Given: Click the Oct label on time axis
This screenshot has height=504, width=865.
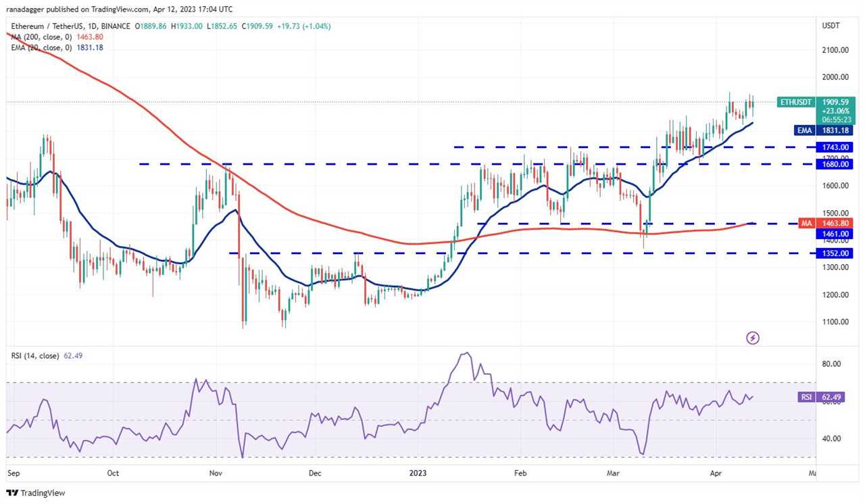Looking at the screenshot, I should (x=113, y=474).
